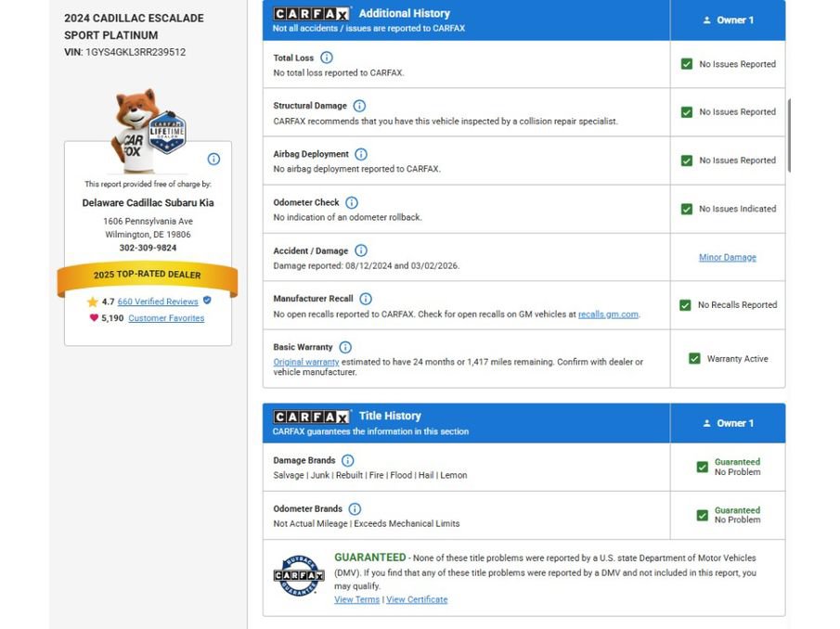840x629 pixels.
Task: Click the Damage Brands Guaranteed checkbox
Action: [703, 467]
